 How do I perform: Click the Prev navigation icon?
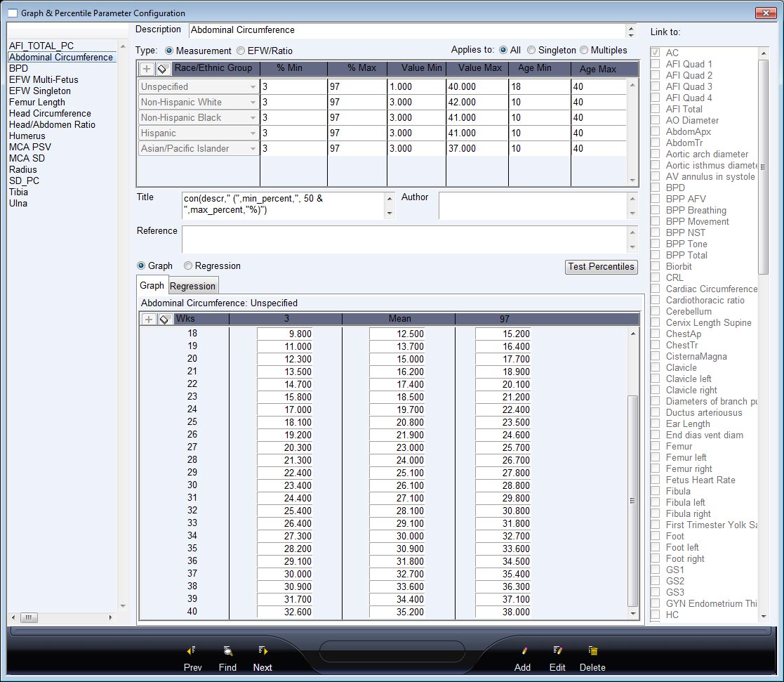(x=192, y=650)
